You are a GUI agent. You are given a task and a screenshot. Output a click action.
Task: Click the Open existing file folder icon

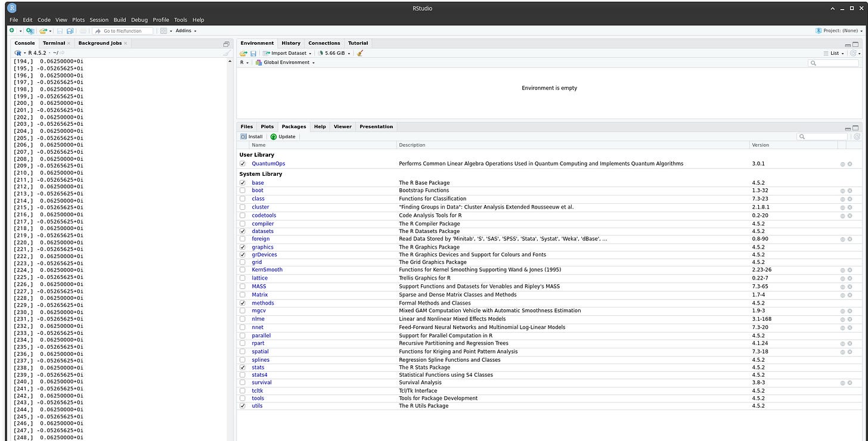tap(43, 30)
